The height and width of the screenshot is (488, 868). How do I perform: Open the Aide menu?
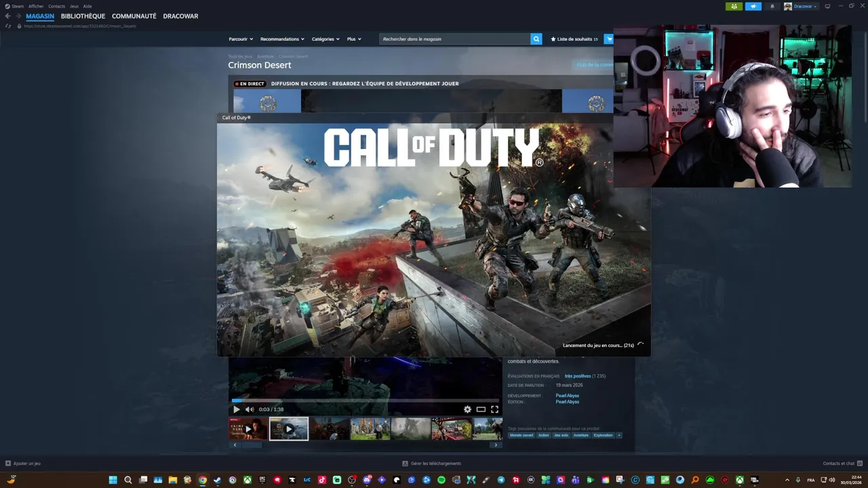[87, 6]
